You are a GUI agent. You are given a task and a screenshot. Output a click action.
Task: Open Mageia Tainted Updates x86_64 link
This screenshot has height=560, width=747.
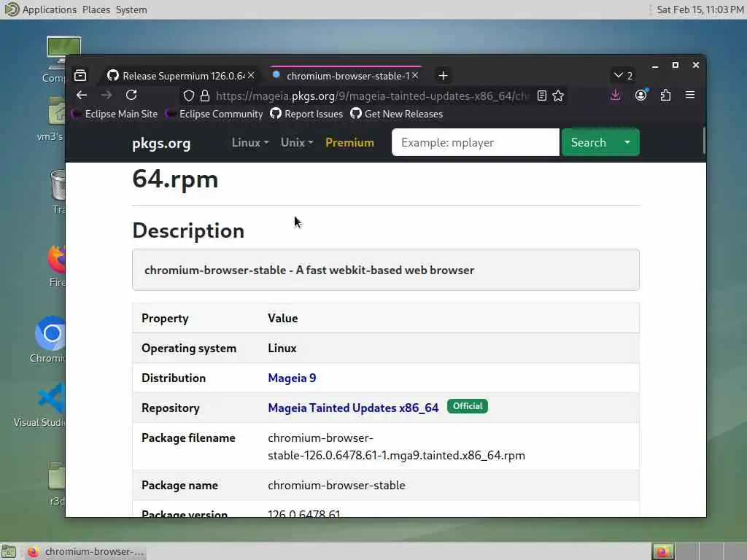tap(353, 408)
